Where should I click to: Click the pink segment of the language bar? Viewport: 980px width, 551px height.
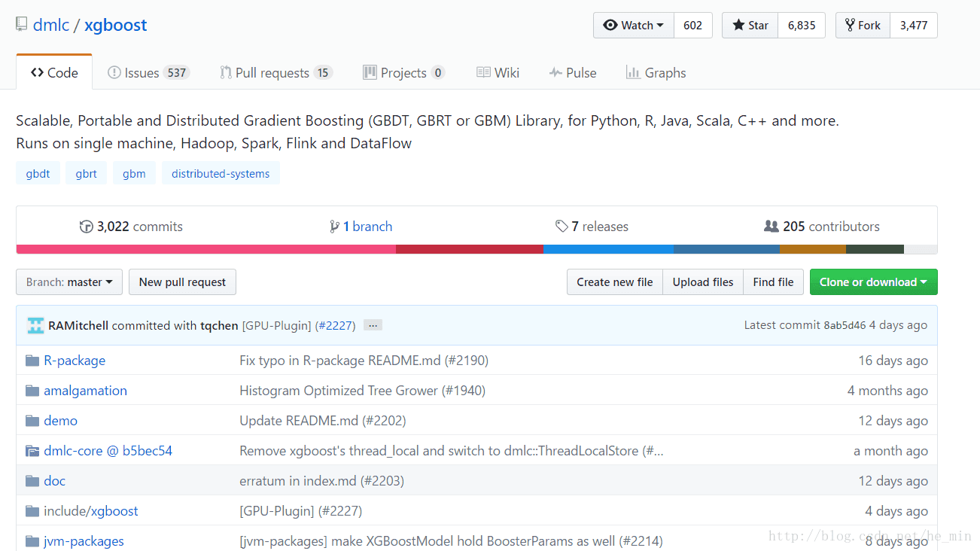point(206,249)
